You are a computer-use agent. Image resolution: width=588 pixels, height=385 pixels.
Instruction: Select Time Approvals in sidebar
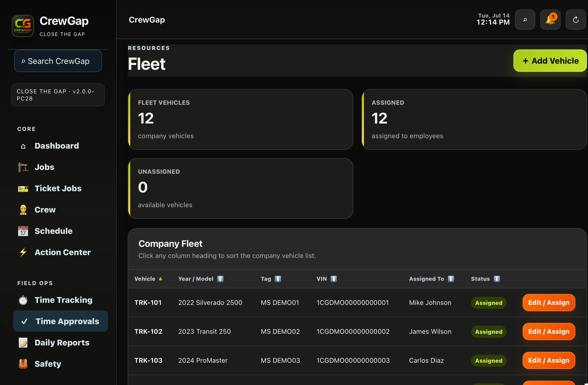click(x=60, y=321)
